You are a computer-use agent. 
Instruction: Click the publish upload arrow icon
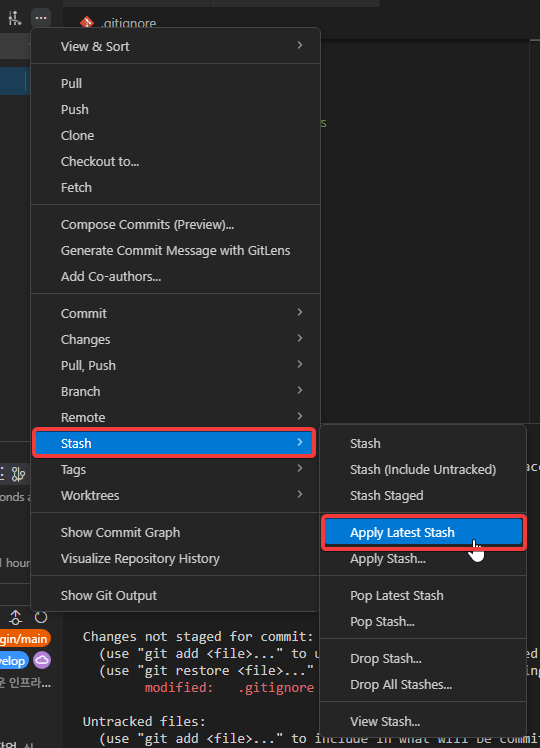(16, 617)
